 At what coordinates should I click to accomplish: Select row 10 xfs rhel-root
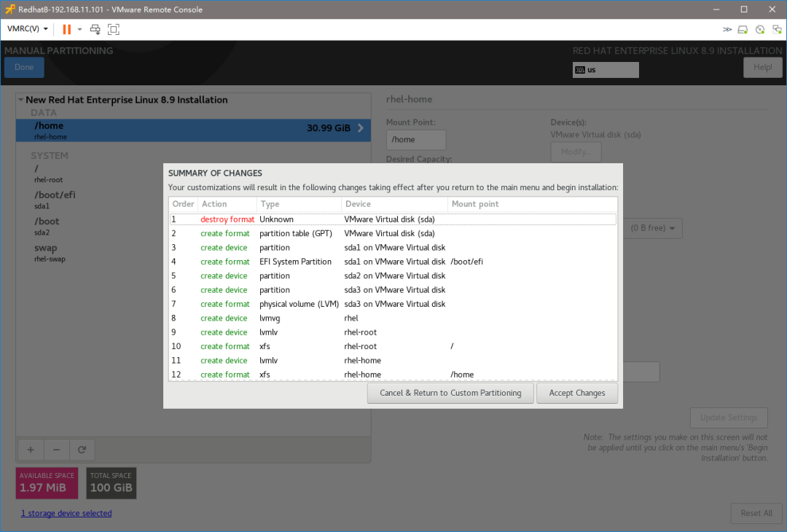[393, 345]
